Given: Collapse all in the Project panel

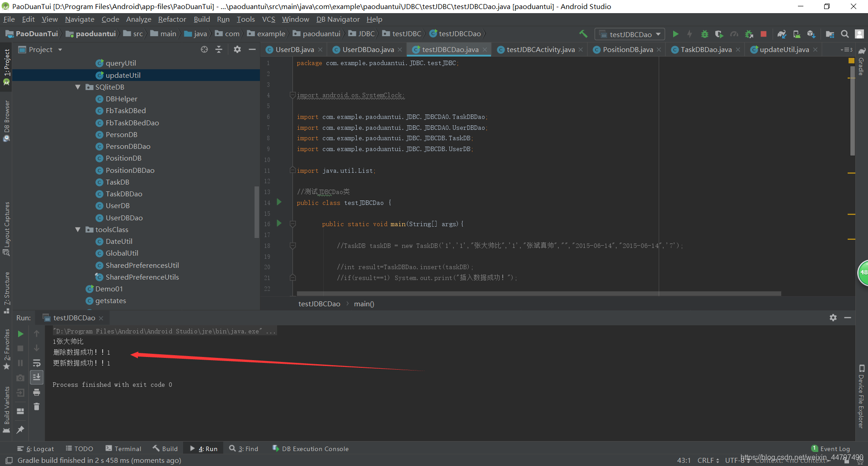Looking at the screenshot, I should pyautogui.click(x=219, y=49).
